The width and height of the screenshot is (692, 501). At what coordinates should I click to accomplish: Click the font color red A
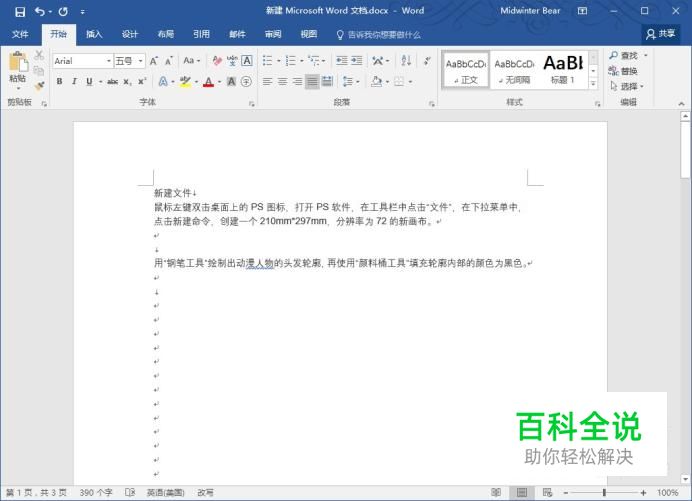click(208, 82)
